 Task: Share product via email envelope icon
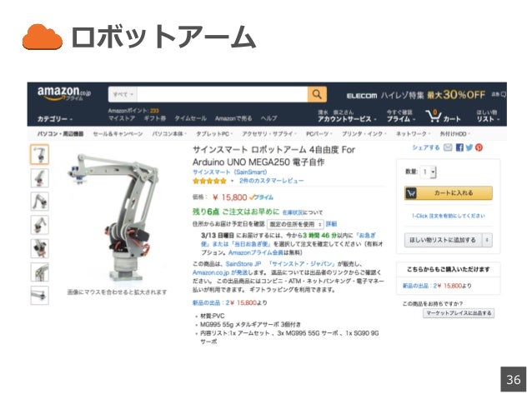(448, 147)
